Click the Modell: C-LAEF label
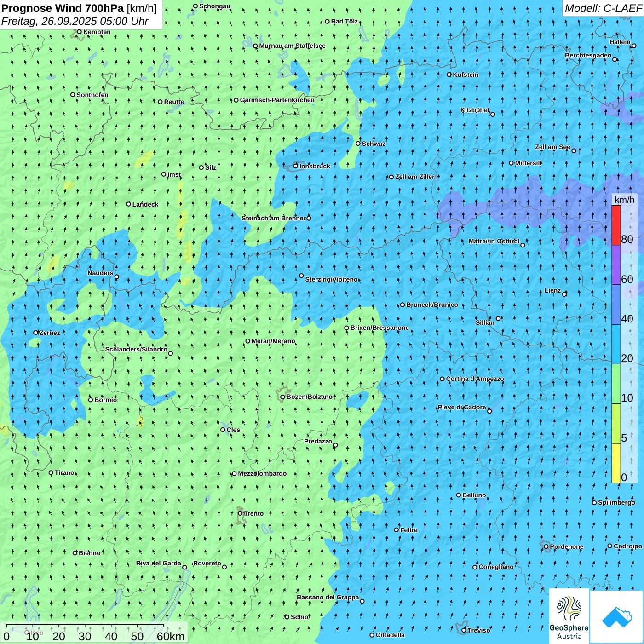Screen dimensions: 644x644 coord(603,8)
